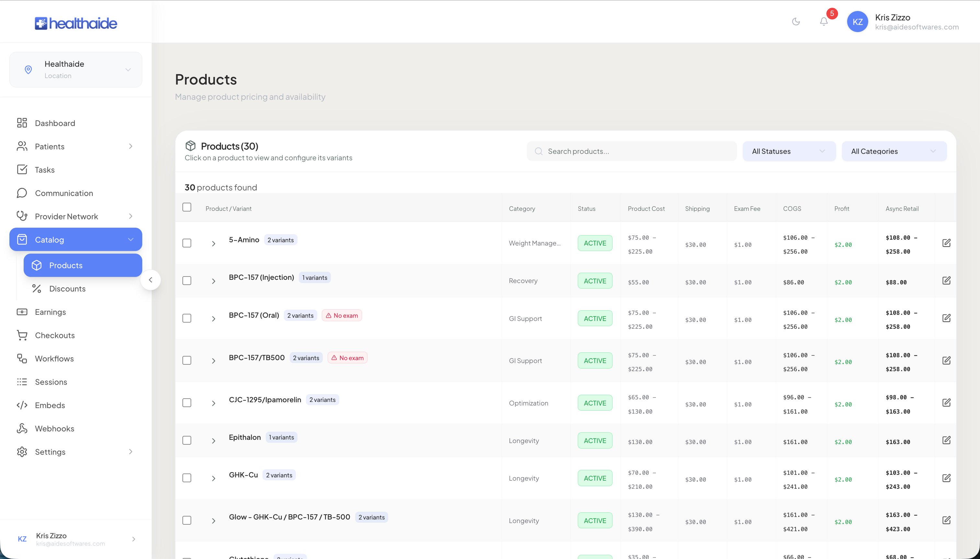Open the Discounts page

tap(83, 289)
